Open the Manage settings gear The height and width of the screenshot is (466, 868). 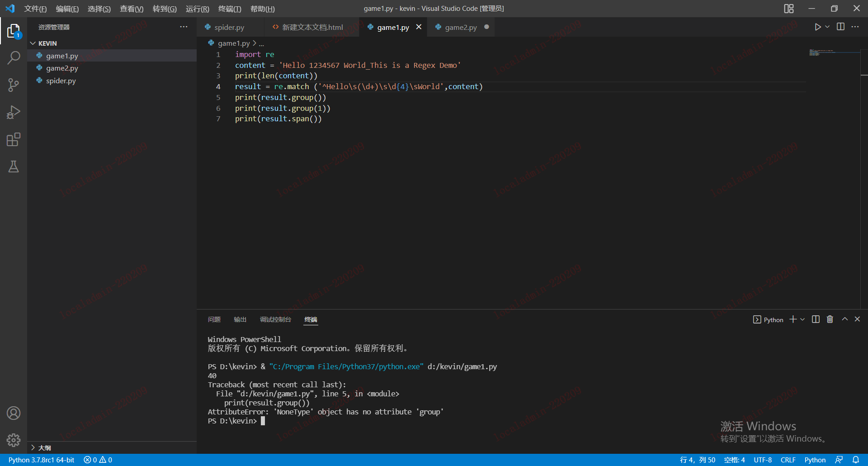[14, 440]
